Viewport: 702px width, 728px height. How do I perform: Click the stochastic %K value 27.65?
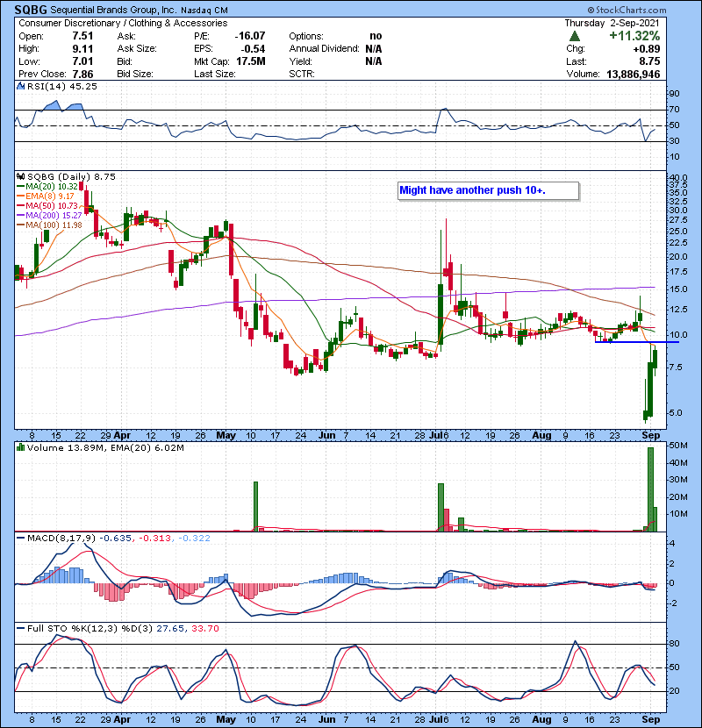tap(169, 629)
